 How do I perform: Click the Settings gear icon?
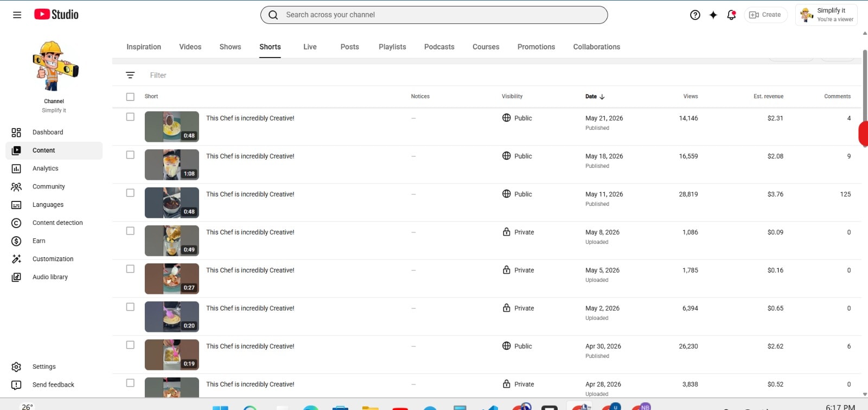click(16, 367)
